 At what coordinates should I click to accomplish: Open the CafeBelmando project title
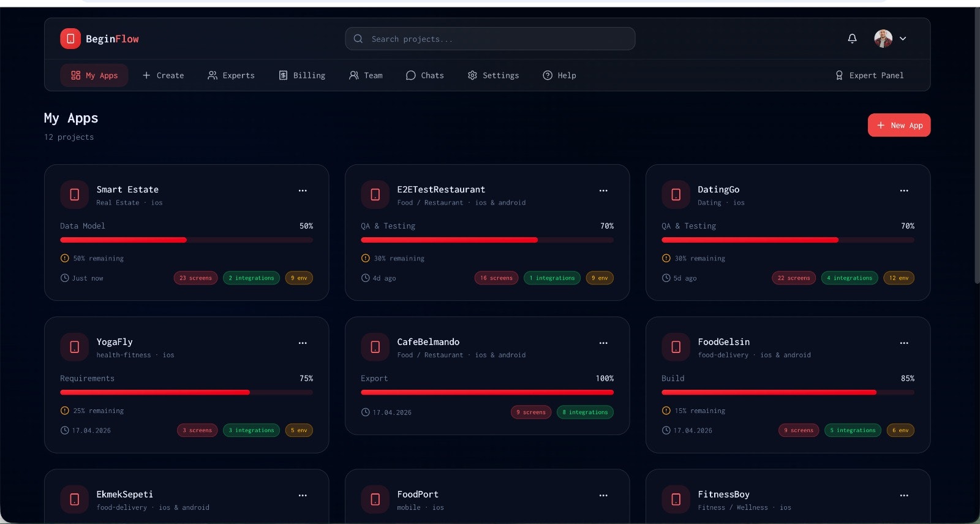[428, 342]
